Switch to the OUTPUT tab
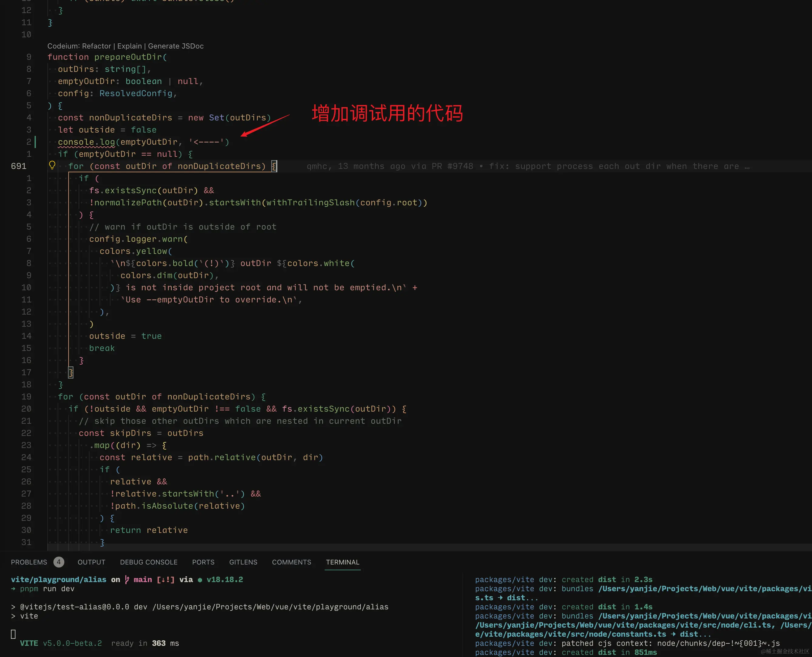812x657 pixels. 91,562
